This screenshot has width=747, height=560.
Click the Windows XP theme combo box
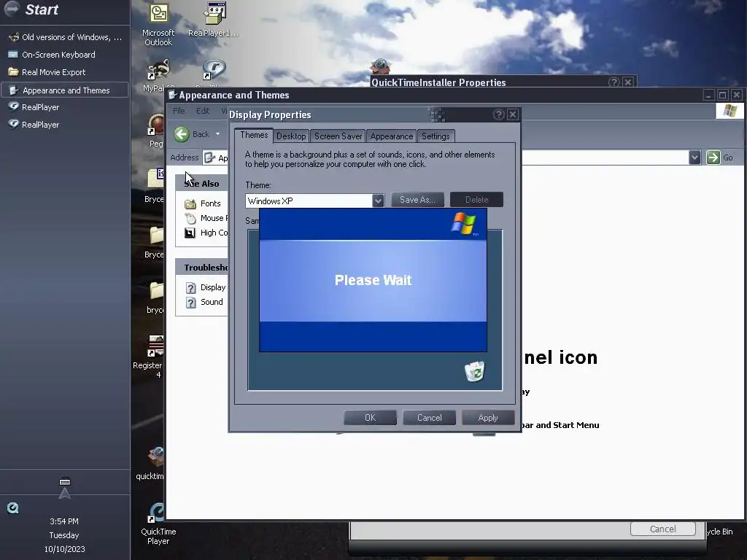pyautogui.click(x=314, y=201)
